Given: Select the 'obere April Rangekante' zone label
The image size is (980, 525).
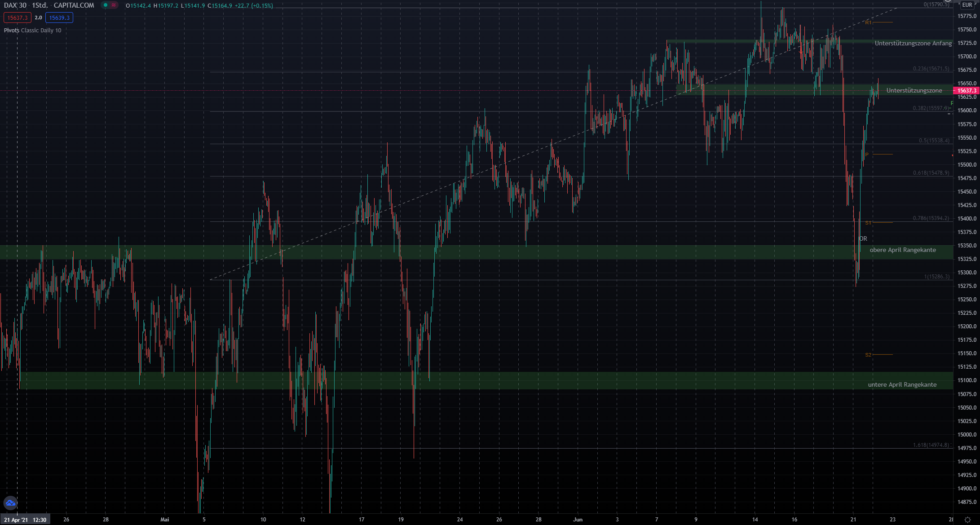Looking at the screenshot, I should tap(902, 250).
